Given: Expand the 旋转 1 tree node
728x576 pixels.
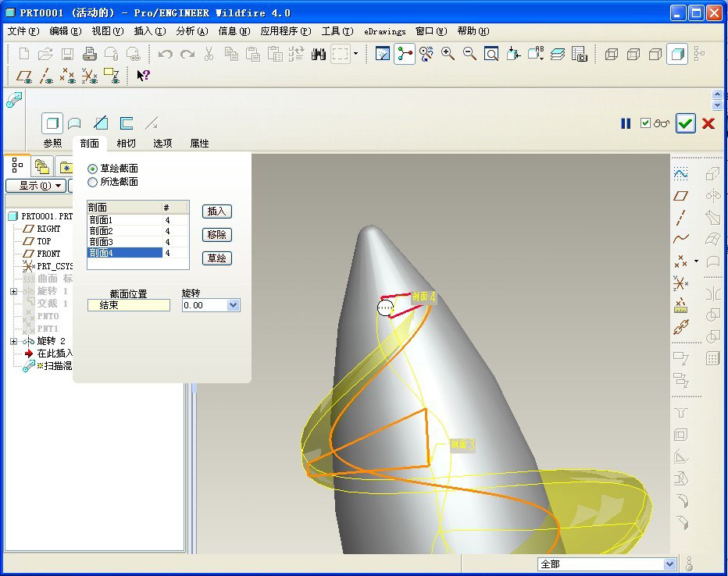Looking at the screenshot, I should click(x=13, y=291).
